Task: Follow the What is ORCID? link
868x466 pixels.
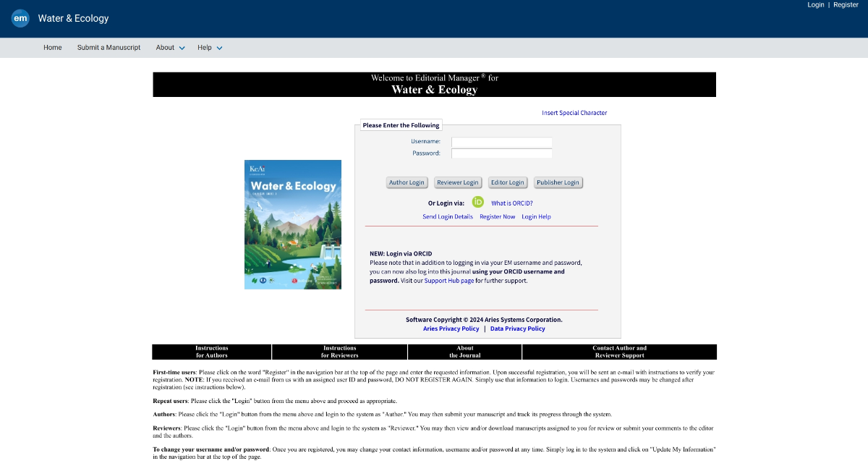Action: [511, 203]
